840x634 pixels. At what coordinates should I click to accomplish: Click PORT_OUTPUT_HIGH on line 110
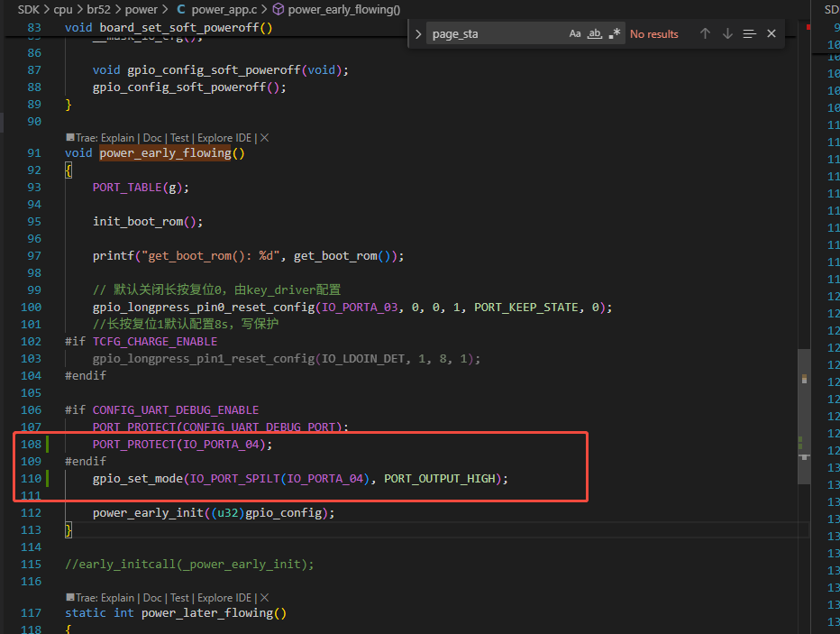click(439, 479)
